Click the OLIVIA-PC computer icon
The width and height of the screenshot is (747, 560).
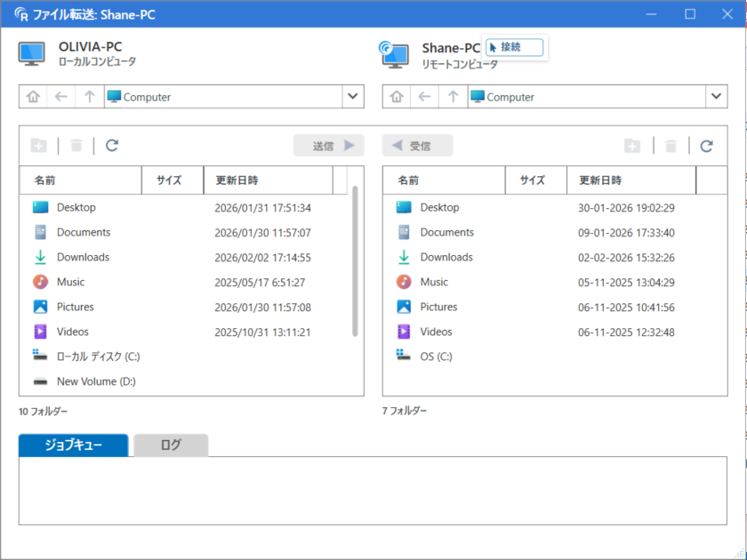[x=33, y=52]
